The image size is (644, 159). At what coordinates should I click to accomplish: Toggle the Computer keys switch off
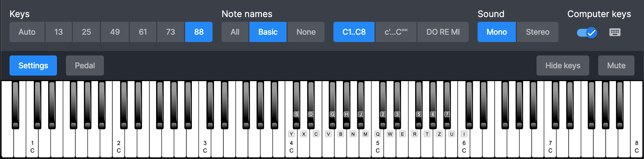coord(587,32)
